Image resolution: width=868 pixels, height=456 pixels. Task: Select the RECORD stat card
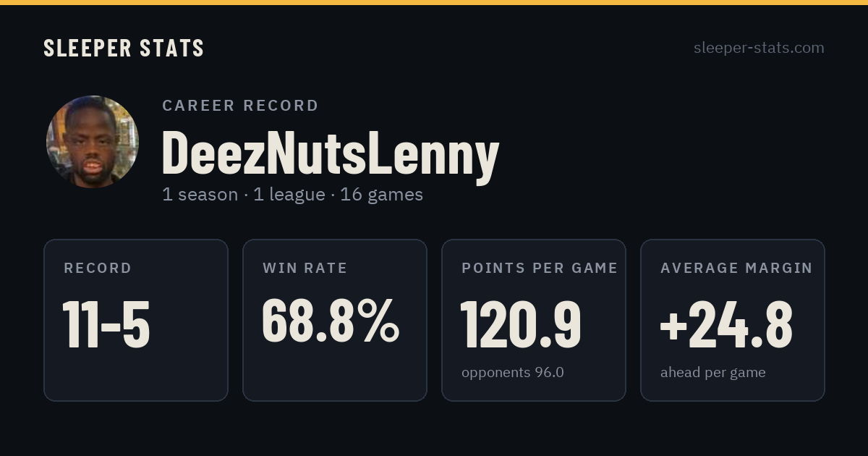[136, 320]
